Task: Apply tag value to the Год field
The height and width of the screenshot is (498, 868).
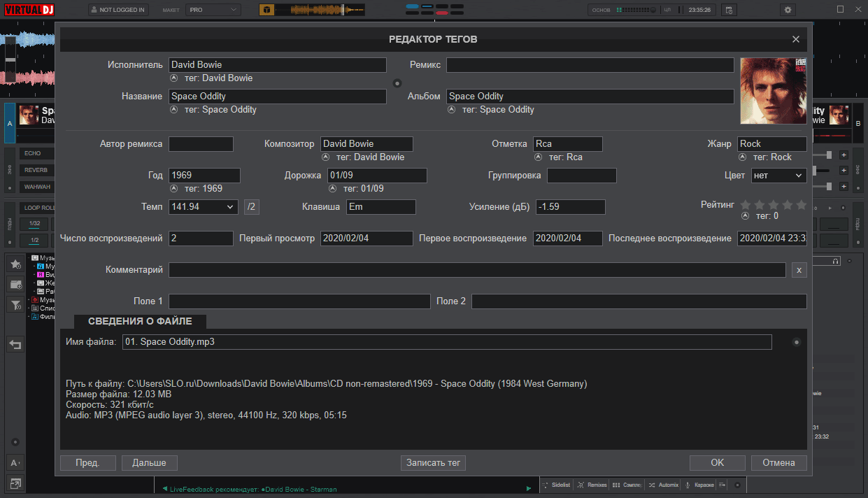Action: (x=173, y=189)
